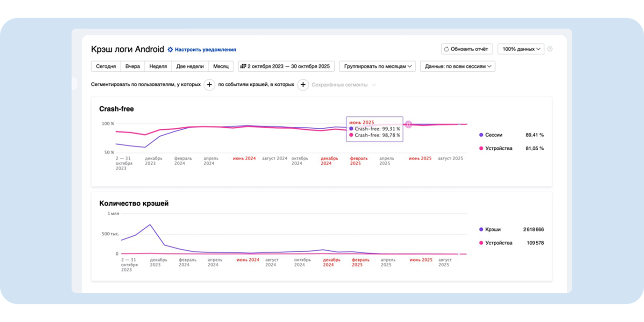Choose the Вчера period tab

133,66
